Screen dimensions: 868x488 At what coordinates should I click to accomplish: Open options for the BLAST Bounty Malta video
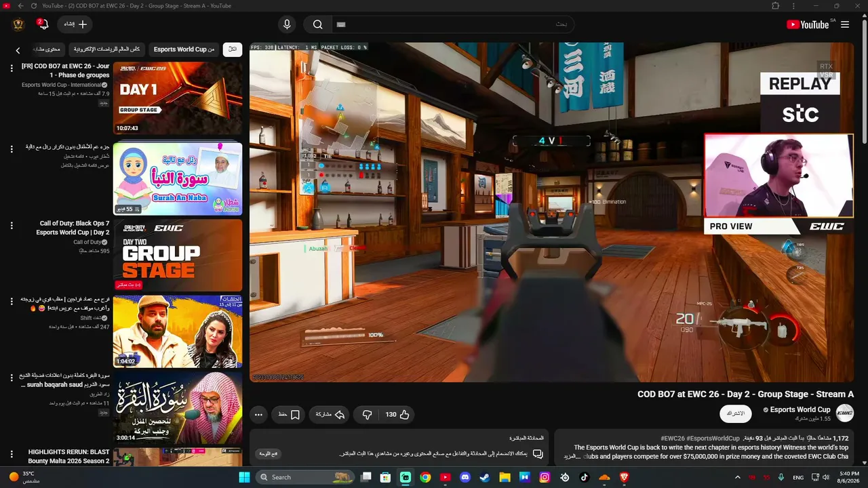pos(12,453)
